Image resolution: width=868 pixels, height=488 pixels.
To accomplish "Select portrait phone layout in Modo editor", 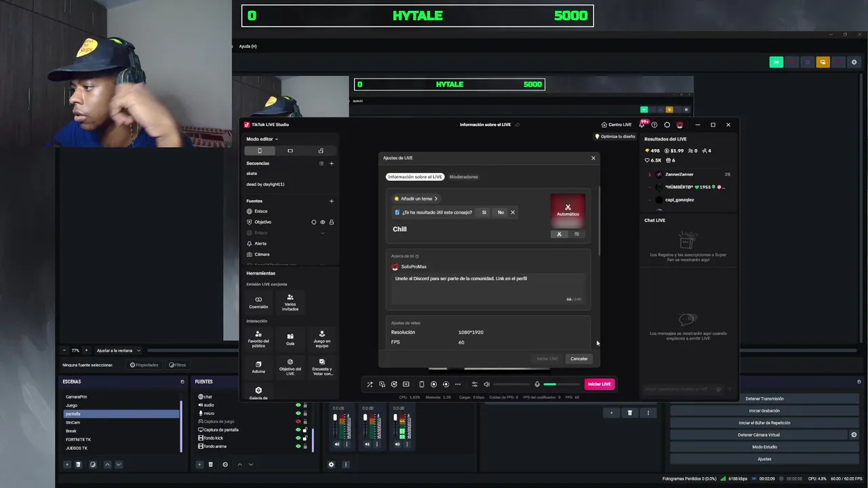I will (259, 150).
